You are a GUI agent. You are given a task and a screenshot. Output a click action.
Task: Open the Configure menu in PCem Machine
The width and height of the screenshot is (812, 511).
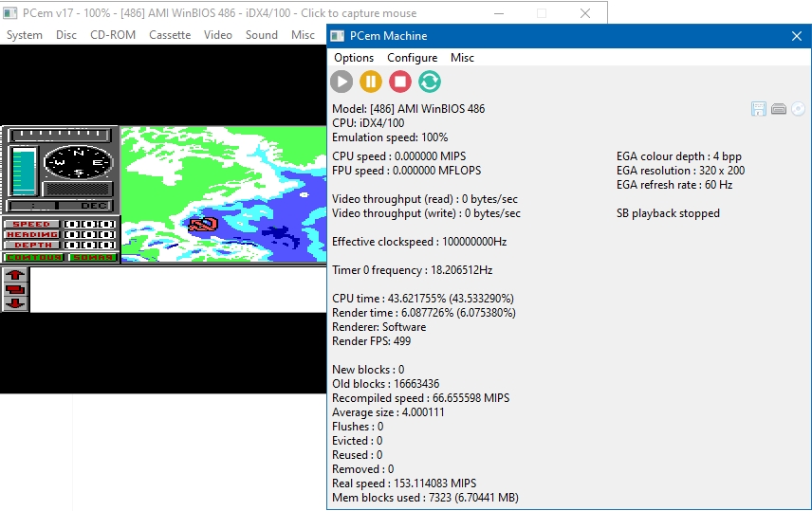[413, 58]
